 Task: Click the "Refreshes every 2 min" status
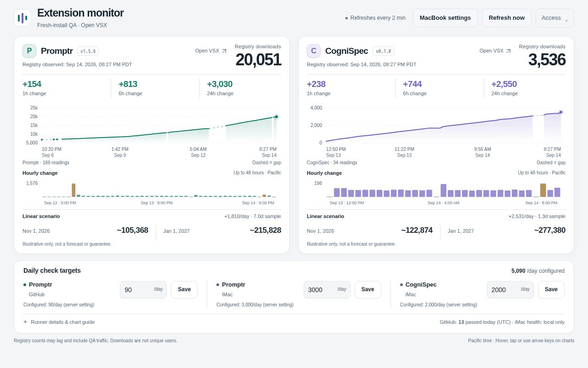point(375,18)
